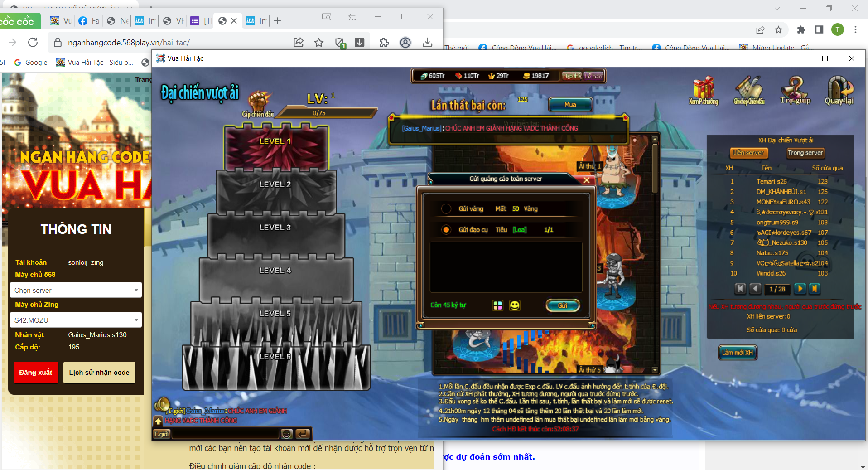Click the LV 0/75 experience progress bar
Screen dimensions: 868x470
[326, 113]
